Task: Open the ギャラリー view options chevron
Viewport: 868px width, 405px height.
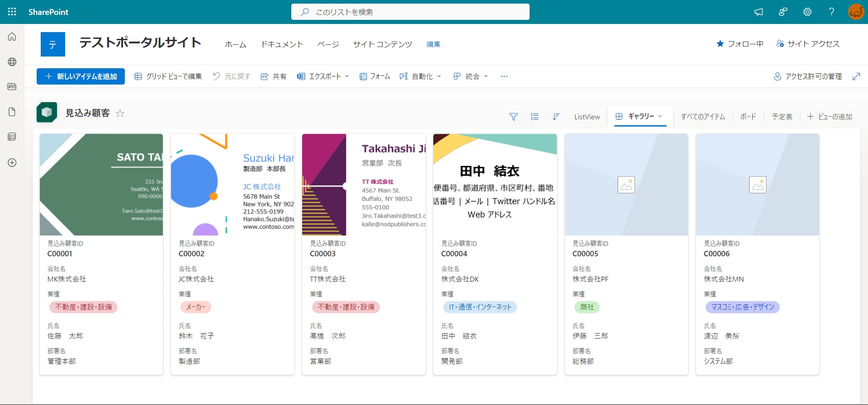Action: [x=660, y=116]
